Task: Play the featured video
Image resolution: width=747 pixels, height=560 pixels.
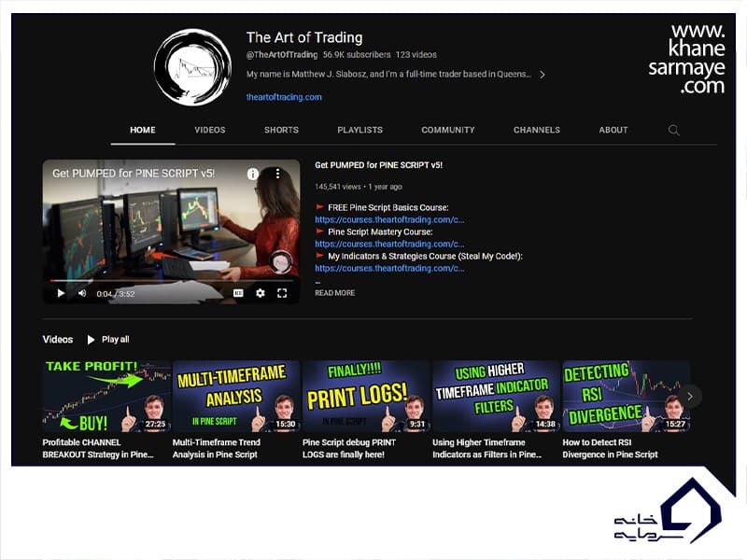Action: pyautogui.click(x=61, y=293)
